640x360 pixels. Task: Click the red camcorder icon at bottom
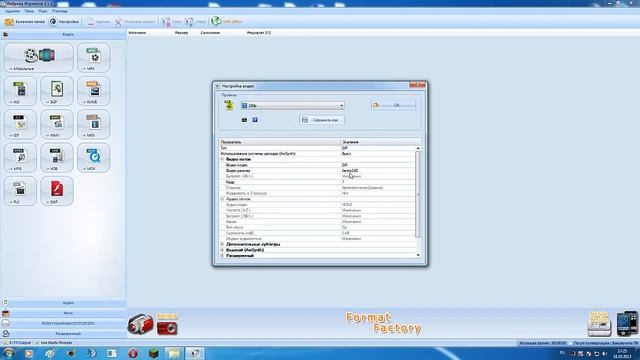[x=140, y=324]
